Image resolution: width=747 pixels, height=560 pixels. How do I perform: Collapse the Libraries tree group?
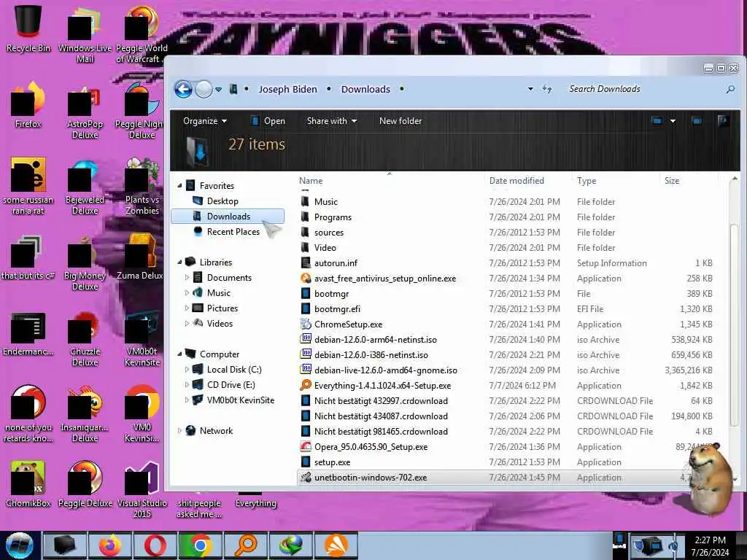click(179, 262)
